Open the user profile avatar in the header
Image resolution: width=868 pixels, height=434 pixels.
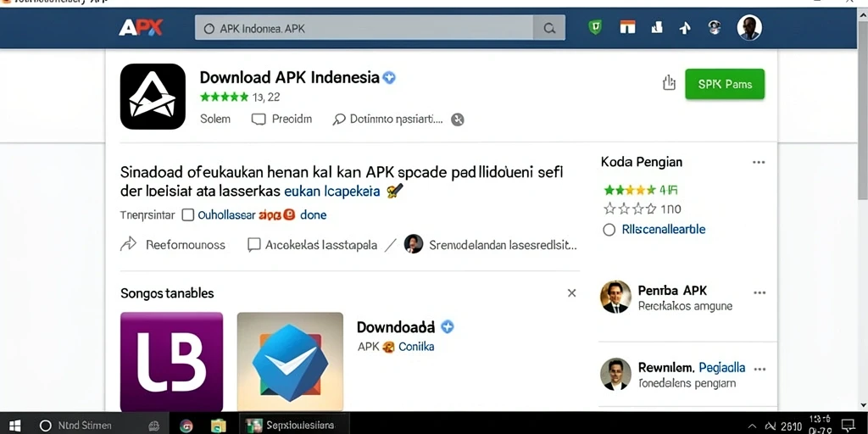coord(749,27)
